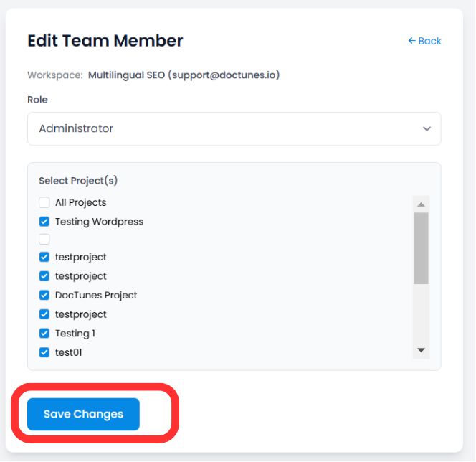Click the project list scrollbar thumb

tap(421, 248)
